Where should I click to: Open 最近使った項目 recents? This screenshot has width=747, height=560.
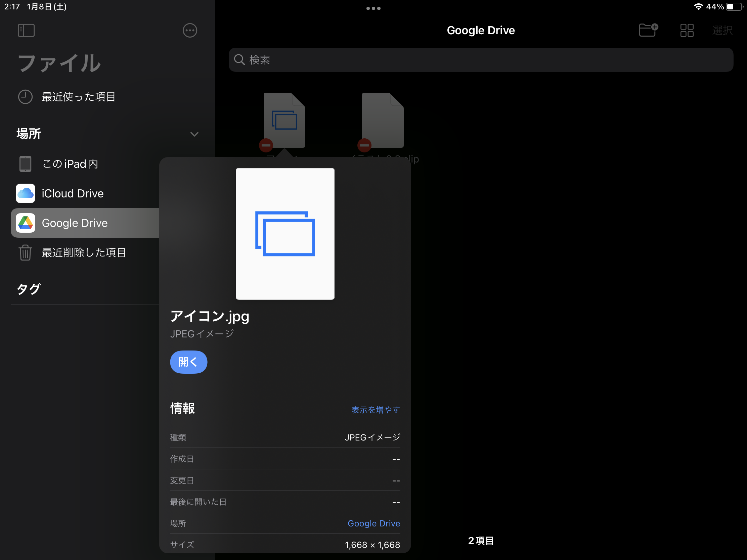click(x=78, y=97)
